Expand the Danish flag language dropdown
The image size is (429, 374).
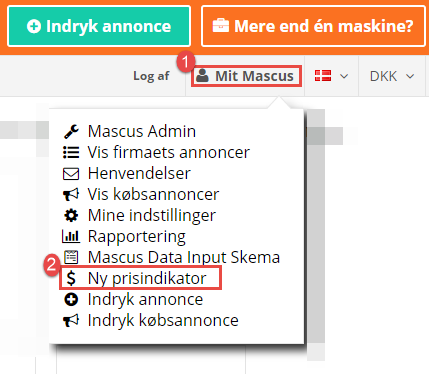331,76
